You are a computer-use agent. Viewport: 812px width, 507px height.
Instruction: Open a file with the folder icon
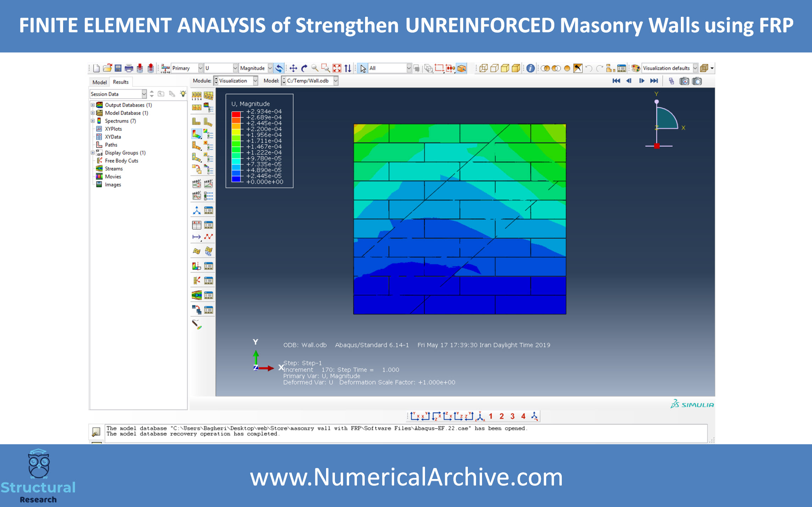click(107, 68)
